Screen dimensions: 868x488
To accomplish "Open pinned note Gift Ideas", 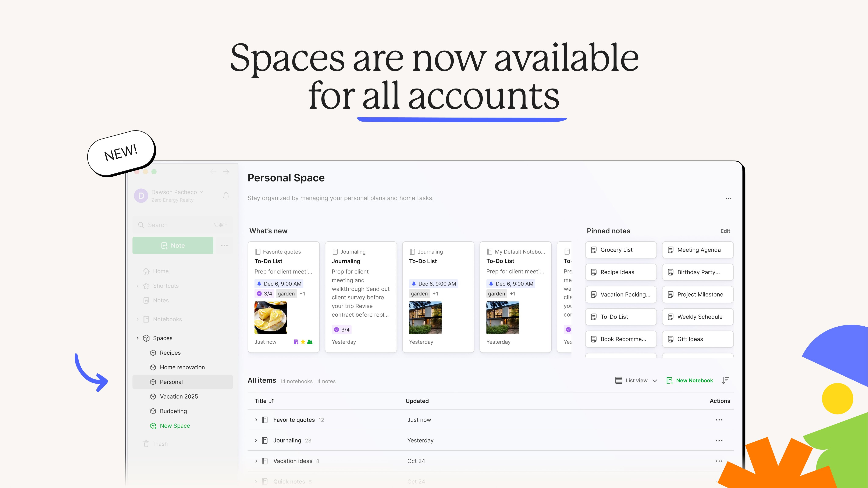I will (x=697, y=339).
